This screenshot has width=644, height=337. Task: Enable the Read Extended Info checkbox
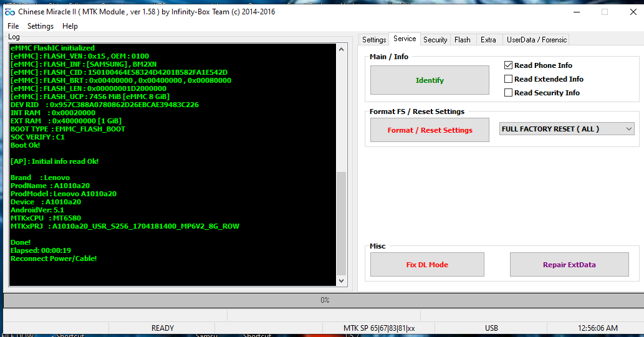point(508,79)
